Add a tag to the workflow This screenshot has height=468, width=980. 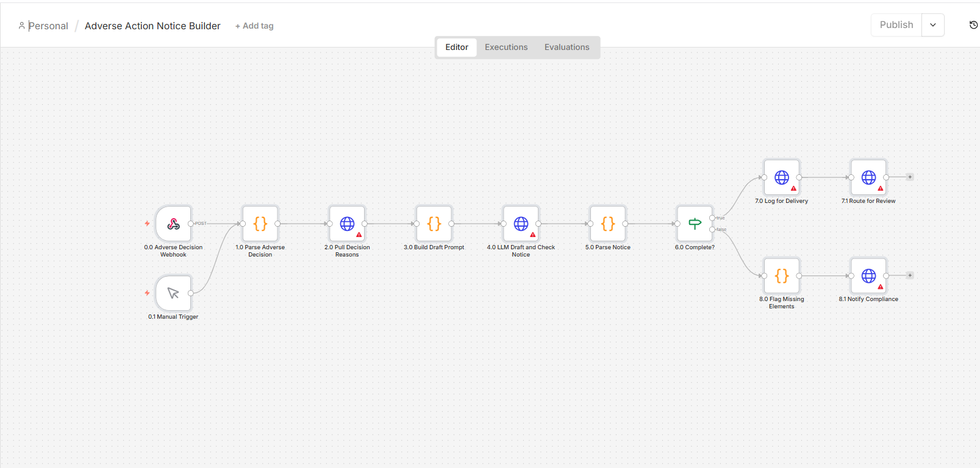[254, 26]
